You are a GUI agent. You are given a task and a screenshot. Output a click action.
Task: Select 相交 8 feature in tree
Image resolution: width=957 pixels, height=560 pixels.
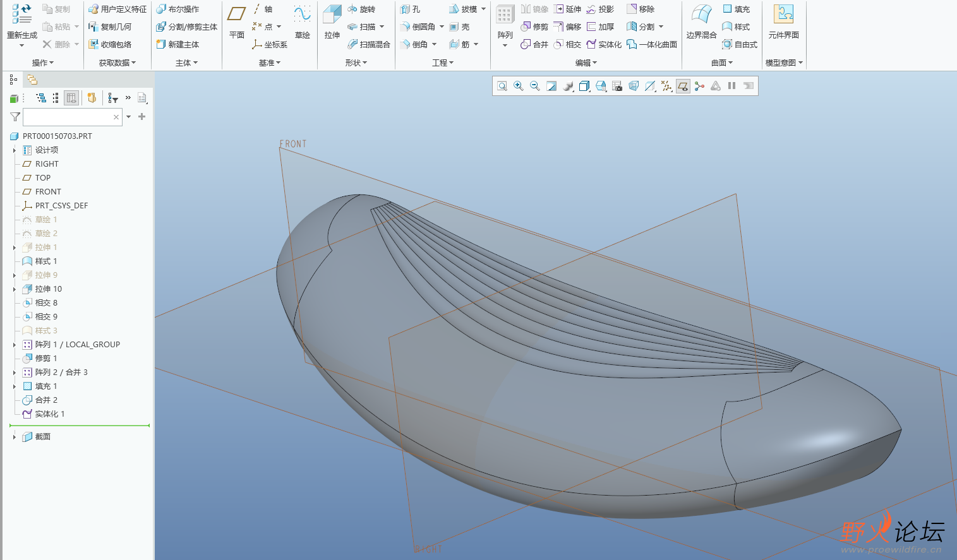pyautogui.click(x=46, y=303)
